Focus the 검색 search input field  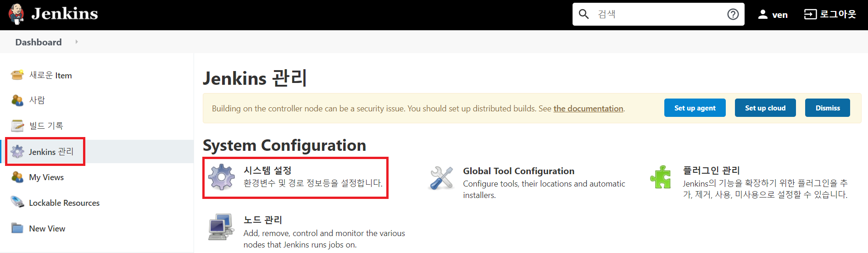pyautogui.click(x=659, y=14)
